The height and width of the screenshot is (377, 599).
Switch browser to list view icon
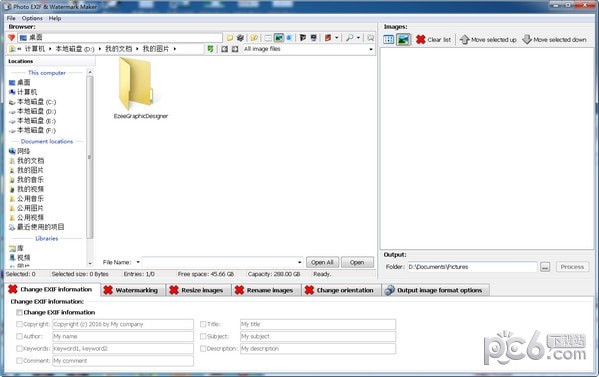(268, 38)
